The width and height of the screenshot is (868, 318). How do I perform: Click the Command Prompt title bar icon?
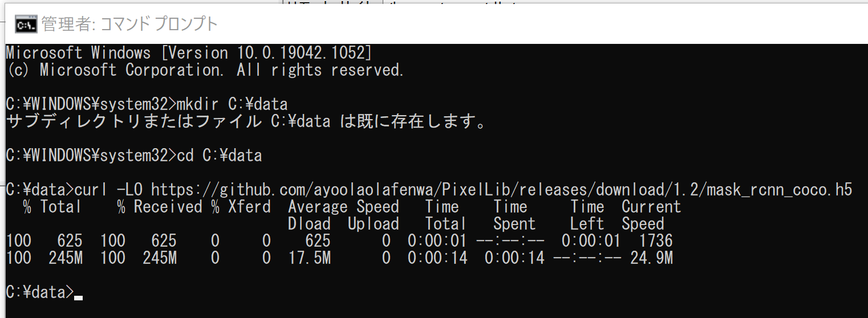26,24
